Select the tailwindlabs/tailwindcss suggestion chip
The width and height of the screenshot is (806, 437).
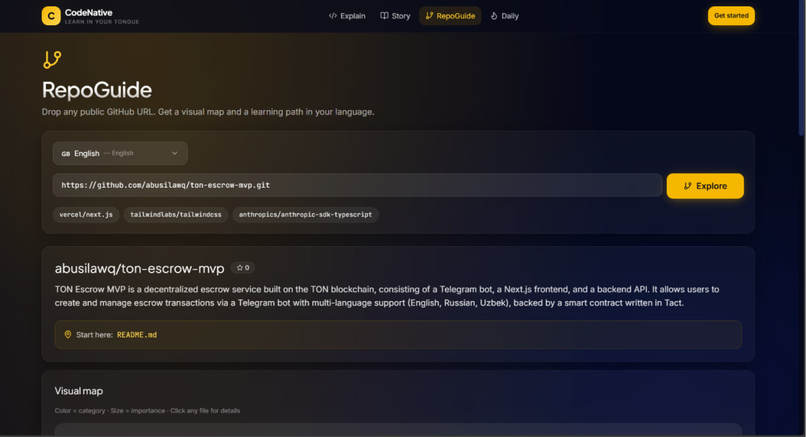coord(175,214)
